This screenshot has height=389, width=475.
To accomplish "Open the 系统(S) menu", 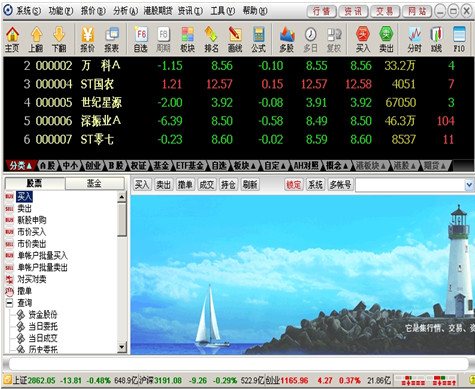I will (x=28, y=11).
